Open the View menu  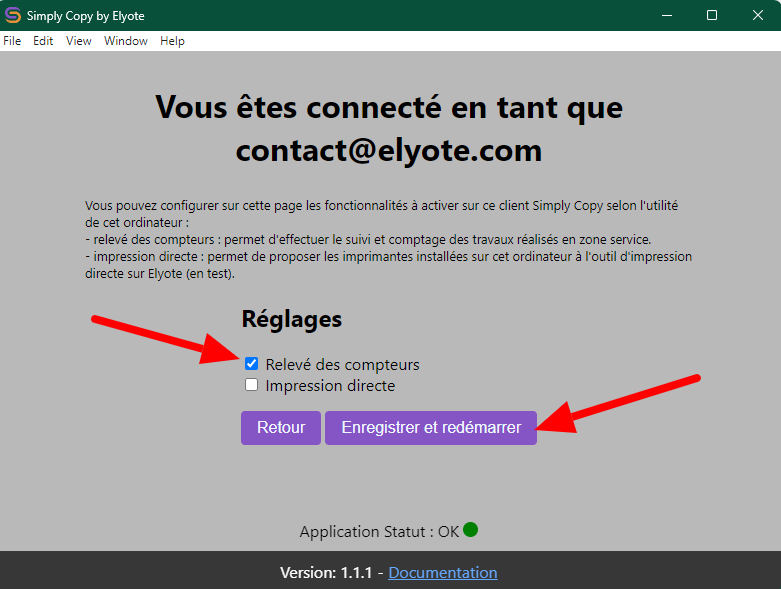79,41
